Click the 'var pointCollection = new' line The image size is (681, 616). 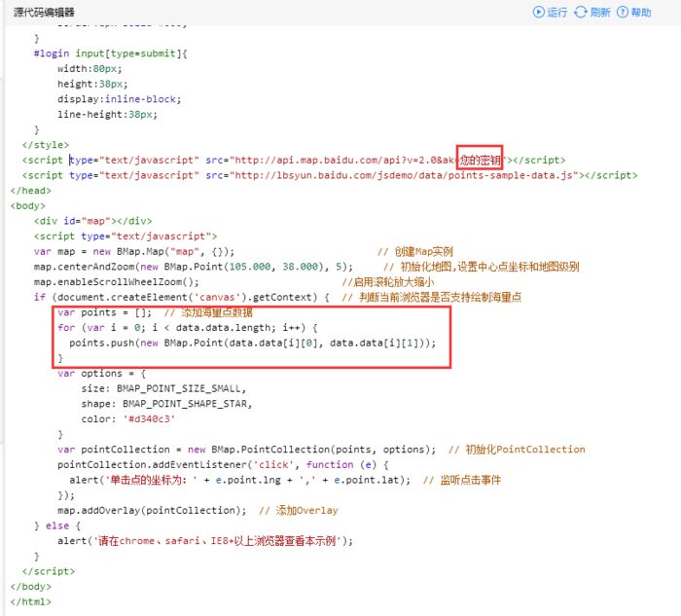point(247,450)
